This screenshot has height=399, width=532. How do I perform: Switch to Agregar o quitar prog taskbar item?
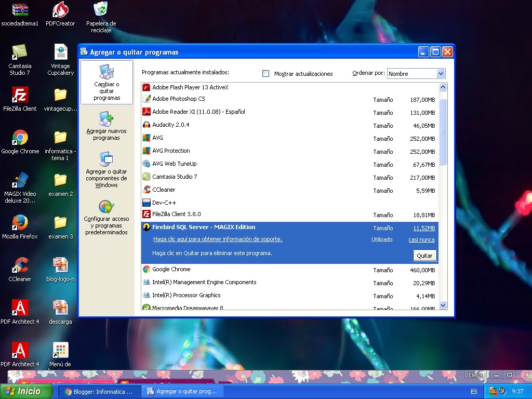coord(182,392)
